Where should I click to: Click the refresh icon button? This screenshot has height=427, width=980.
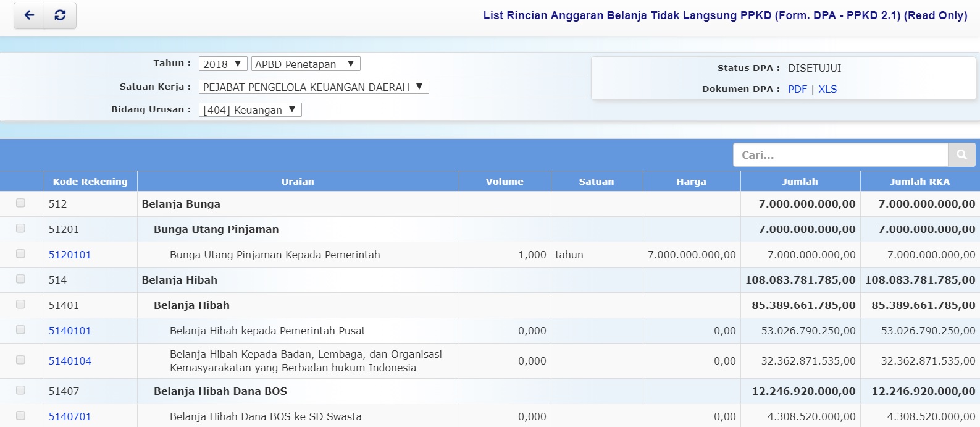click(x=60, y=15)
